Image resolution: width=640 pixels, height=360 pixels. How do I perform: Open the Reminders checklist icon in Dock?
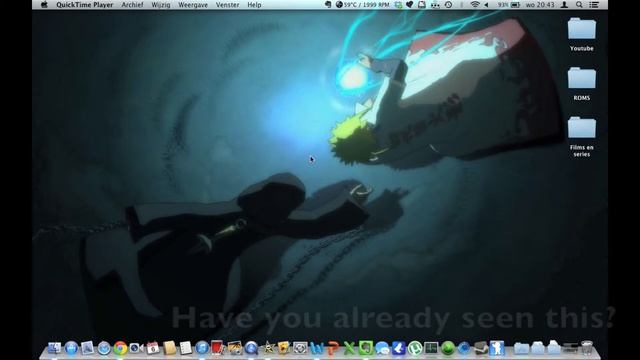[185, 348]
